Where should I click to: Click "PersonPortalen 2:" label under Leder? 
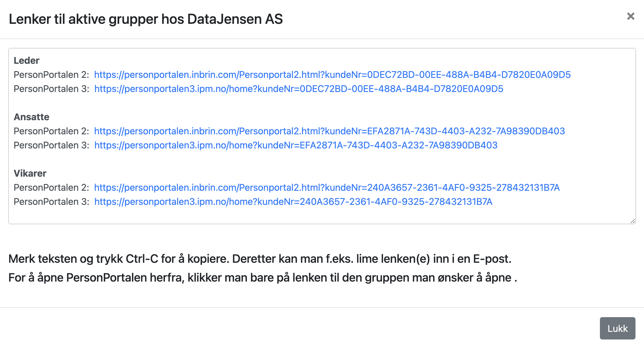point(51,75)
